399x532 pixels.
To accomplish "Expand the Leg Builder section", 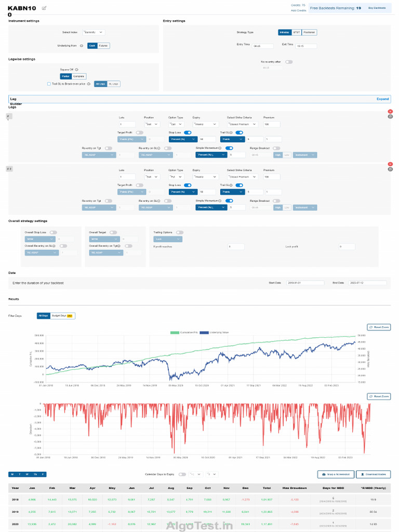I will point(382,99).
